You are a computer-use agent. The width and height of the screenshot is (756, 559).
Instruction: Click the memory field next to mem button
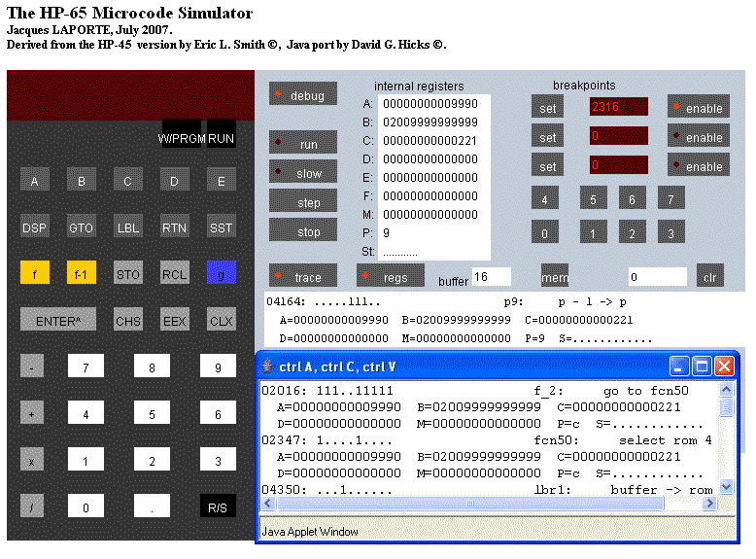(658, 277)
